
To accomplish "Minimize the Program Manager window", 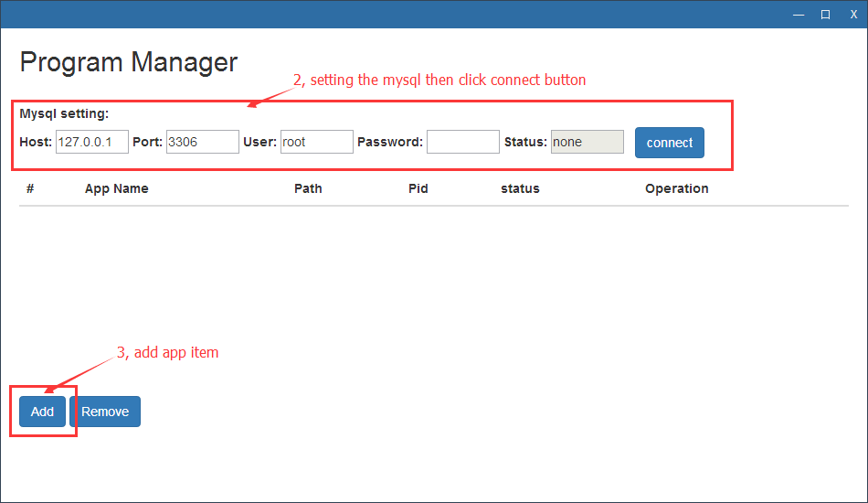I will click(x=799, y=15).
